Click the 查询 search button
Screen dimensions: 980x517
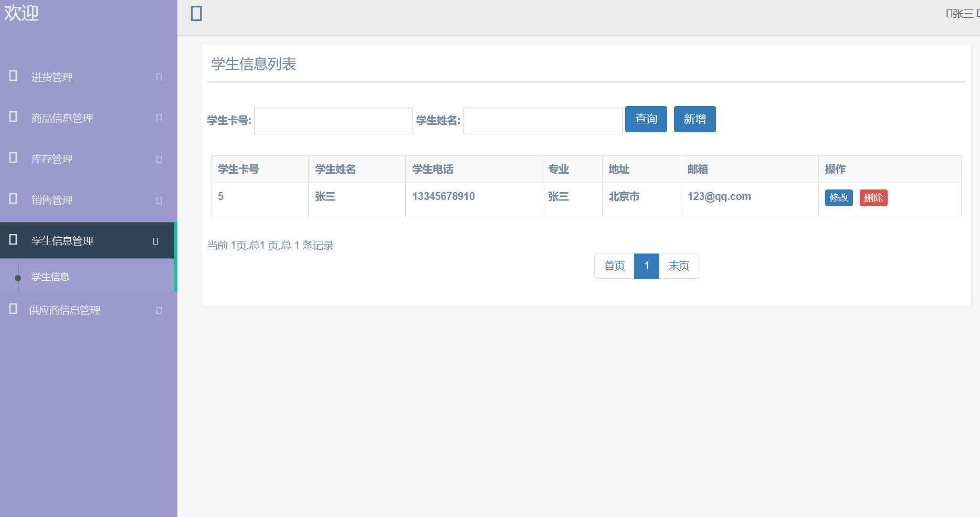pos(646,119)
